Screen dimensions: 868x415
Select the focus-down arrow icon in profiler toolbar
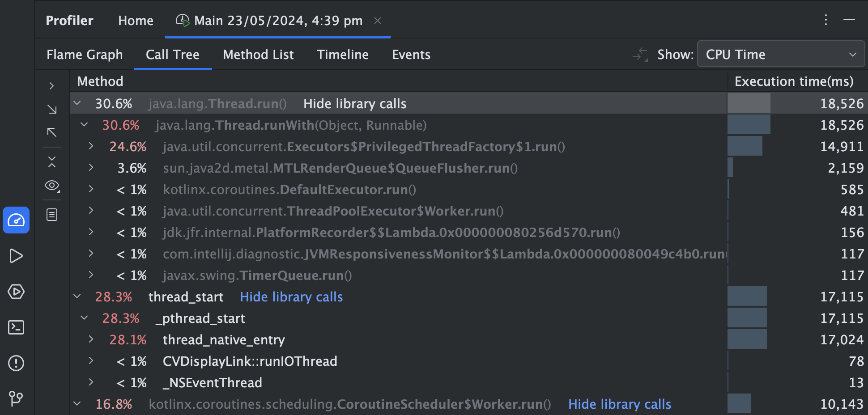pyautogui.click(x=52, y=109)
